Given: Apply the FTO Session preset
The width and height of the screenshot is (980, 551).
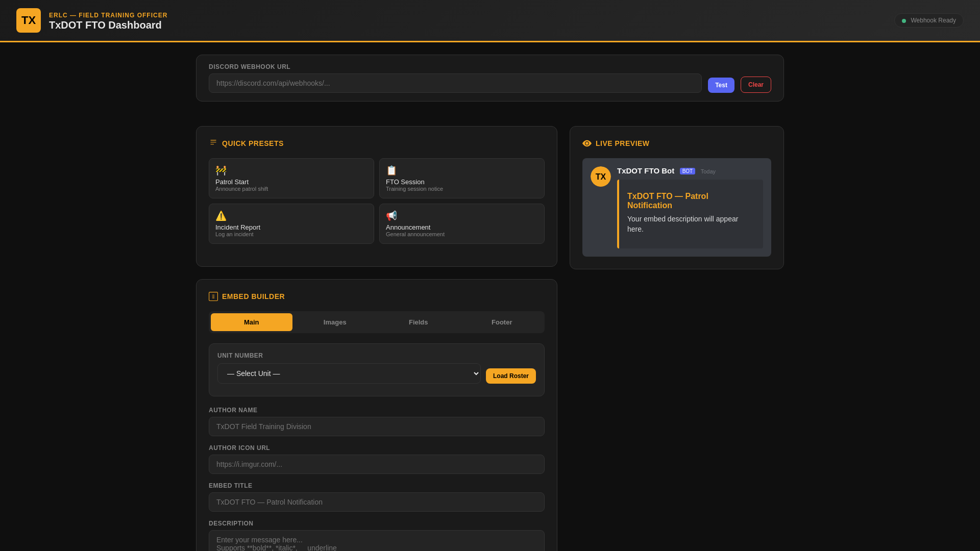Looking at the screenshot, I should (462, 178).
